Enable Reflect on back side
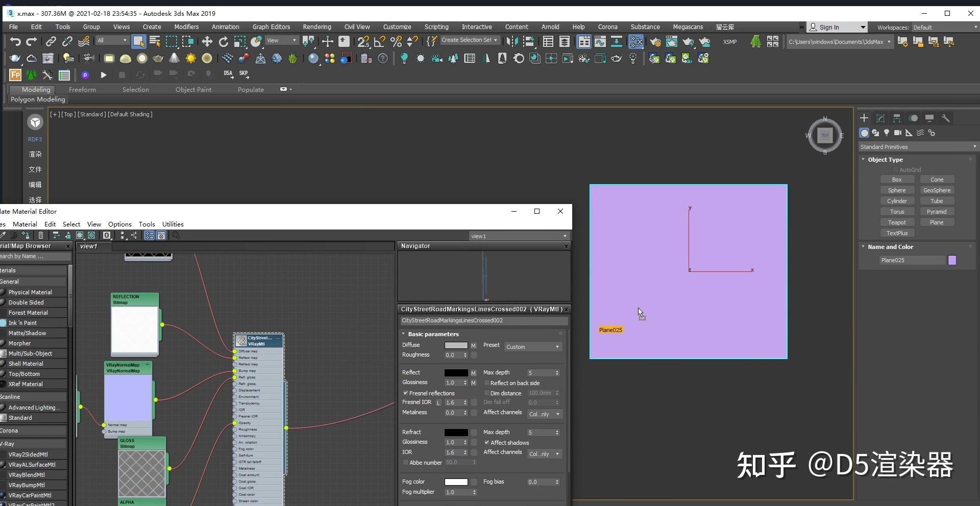This screenshot has width=980, height=506. click(x=487, y=383)
